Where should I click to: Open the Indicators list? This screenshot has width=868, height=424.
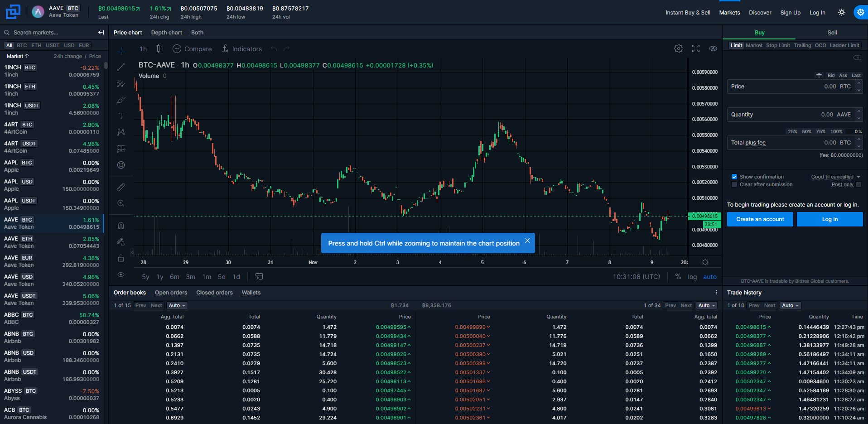(241, 49)
